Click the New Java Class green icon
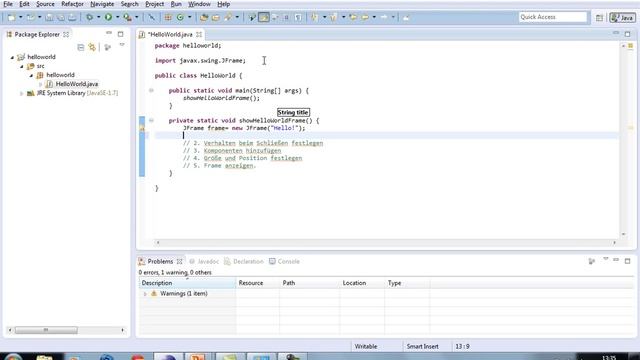This screenshot has width=640, height=360. tap(180, 17)
